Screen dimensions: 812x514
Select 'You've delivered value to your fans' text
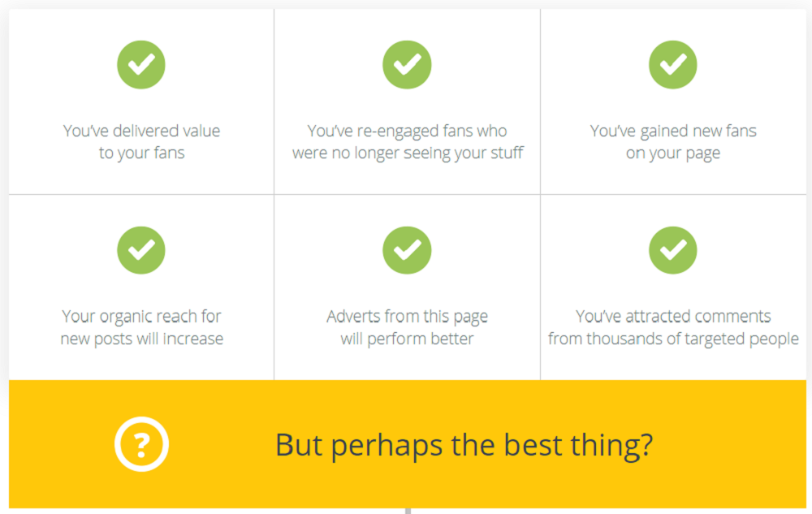(x=141, y=141)
